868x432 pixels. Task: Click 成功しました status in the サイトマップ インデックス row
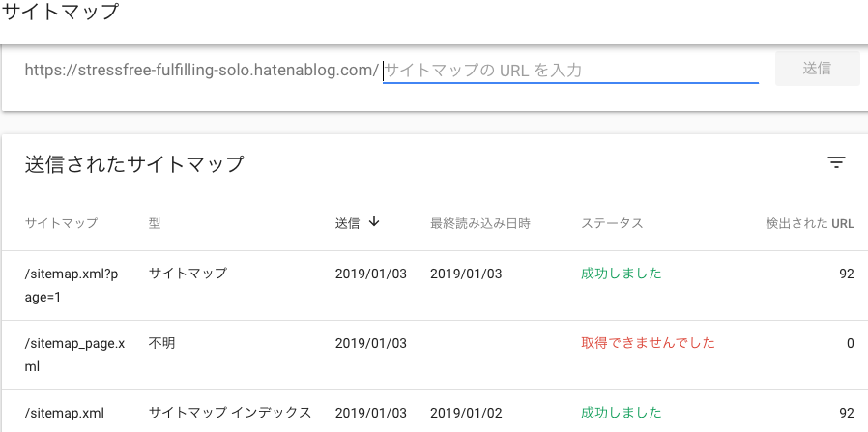622,413
